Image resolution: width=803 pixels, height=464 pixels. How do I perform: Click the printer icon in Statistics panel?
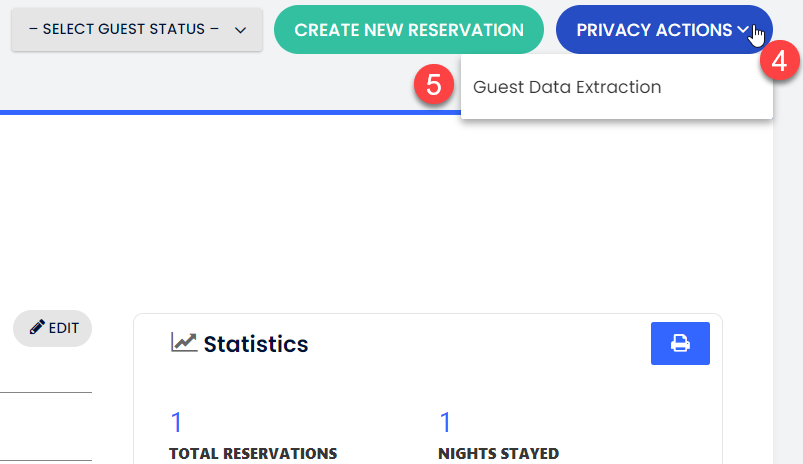point(680,343)
